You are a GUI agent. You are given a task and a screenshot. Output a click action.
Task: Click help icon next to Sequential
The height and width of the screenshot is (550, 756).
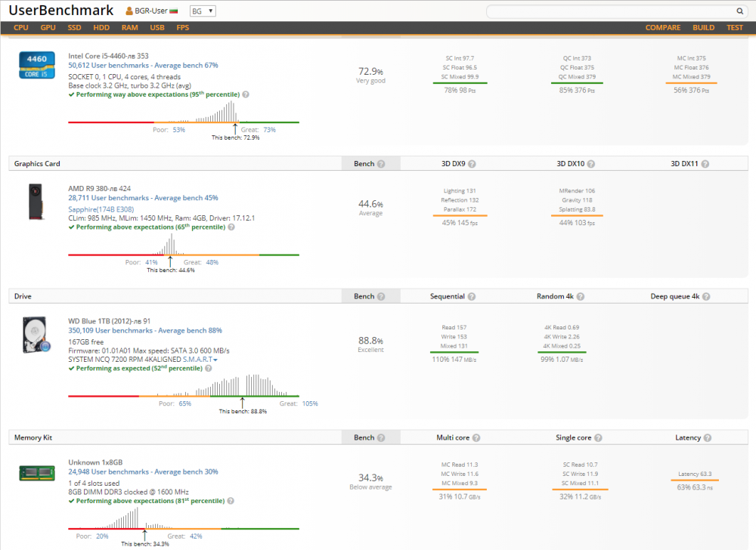pyautogui.click(x=472, y=296)
